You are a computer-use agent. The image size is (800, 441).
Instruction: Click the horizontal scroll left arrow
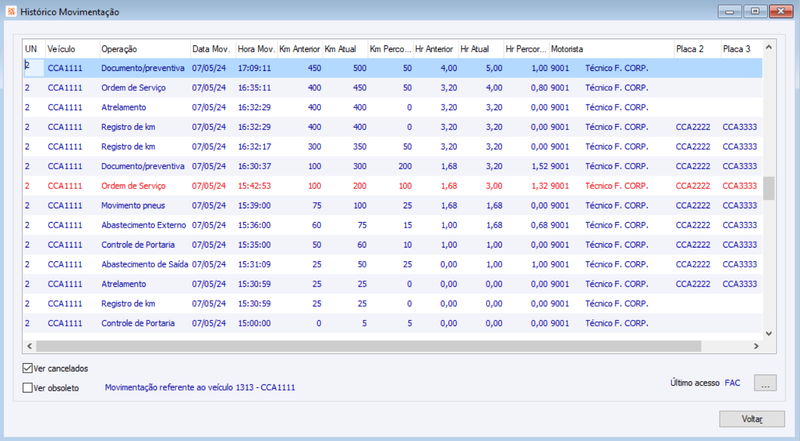(30, 346)
